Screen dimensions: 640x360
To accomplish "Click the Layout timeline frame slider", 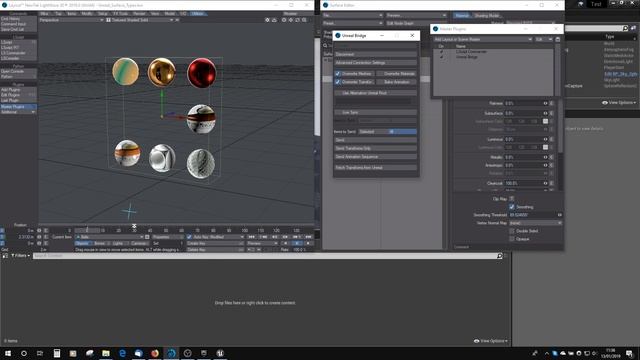I will (x=87, y=230).
